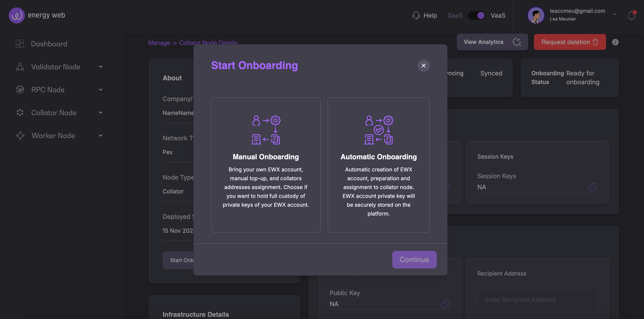Close the Start Onboarding dialog
Image resolution: width=644 pixels, height=319 pixels.
click(423, 65)
